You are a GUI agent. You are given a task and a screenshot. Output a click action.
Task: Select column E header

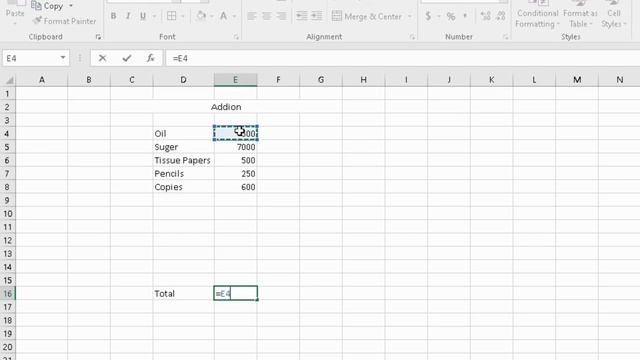(236, 80)
